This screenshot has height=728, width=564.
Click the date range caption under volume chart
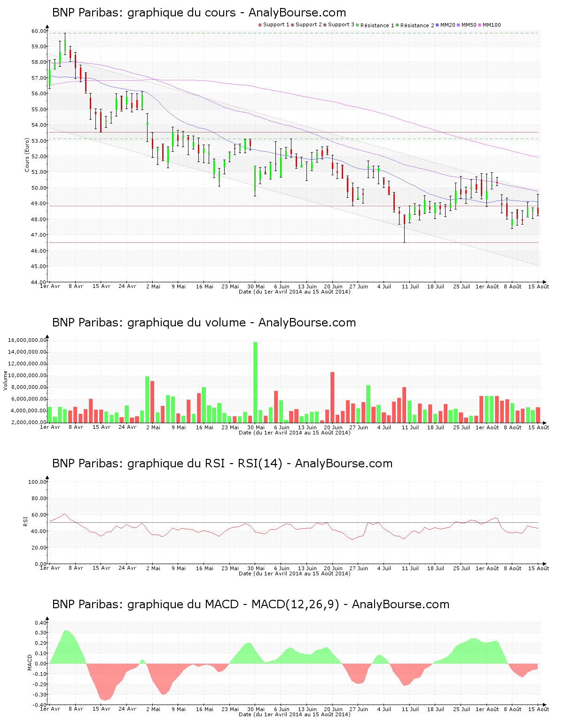click(x=295, y=433)
